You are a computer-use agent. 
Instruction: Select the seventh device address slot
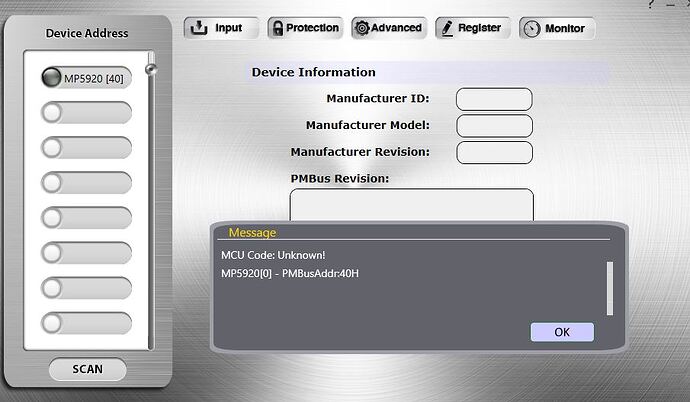tap(87, 289)
